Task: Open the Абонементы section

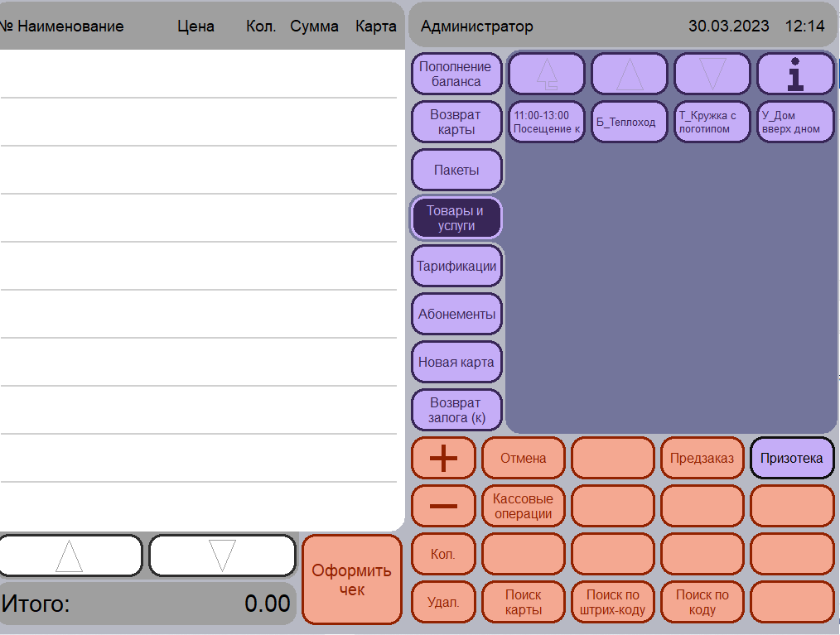Action: tap(456, 314)
